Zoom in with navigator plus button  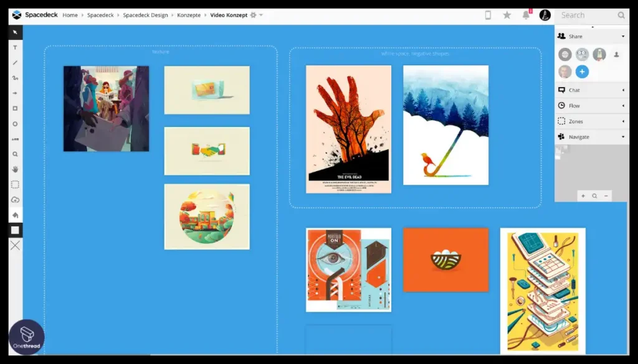pos(583,196)
